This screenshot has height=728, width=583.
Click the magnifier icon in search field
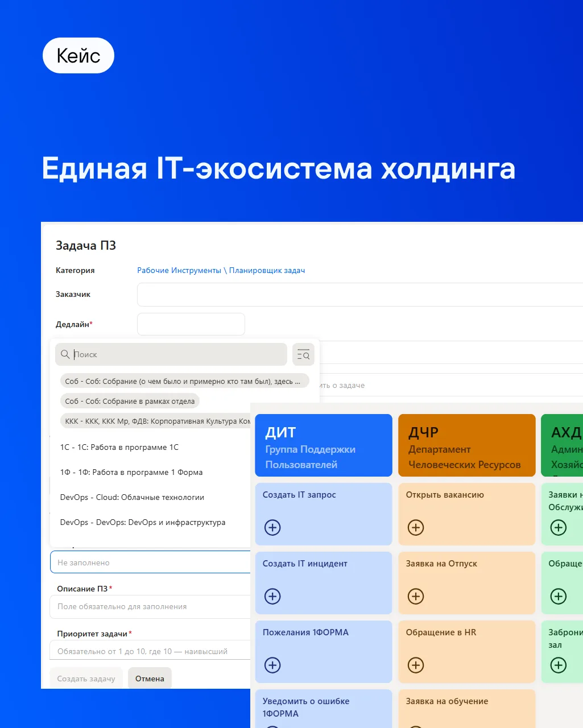[x=65, y=354]
